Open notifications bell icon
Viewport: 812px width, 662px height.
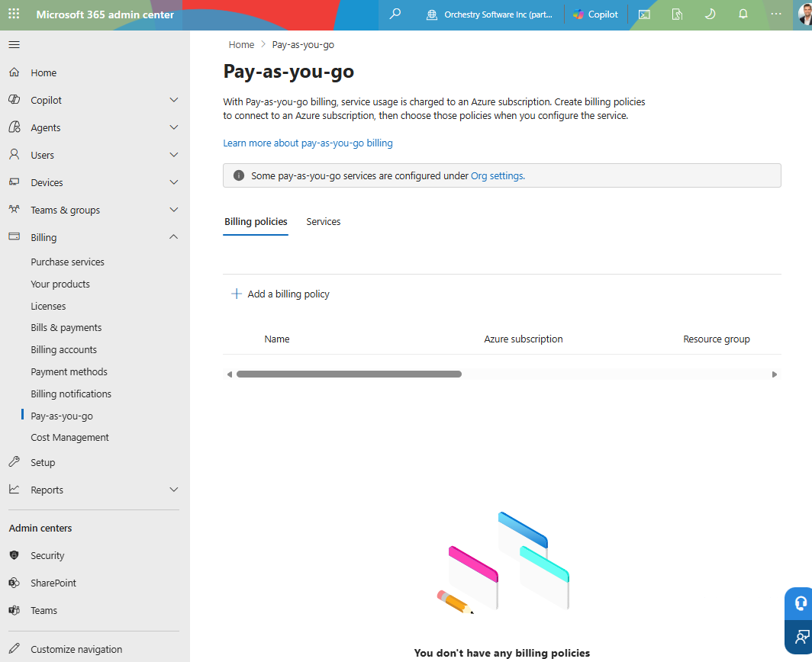743,14
